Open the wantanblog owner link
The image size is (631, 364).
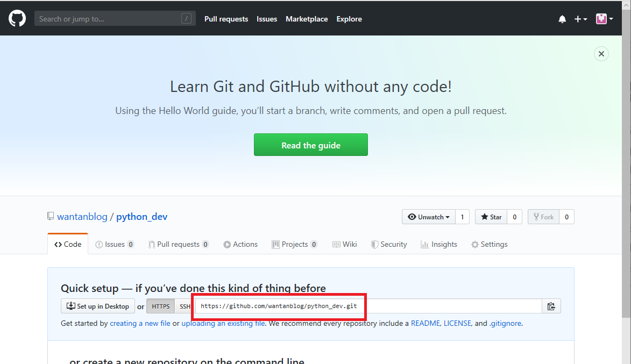[x=82, y=216]
